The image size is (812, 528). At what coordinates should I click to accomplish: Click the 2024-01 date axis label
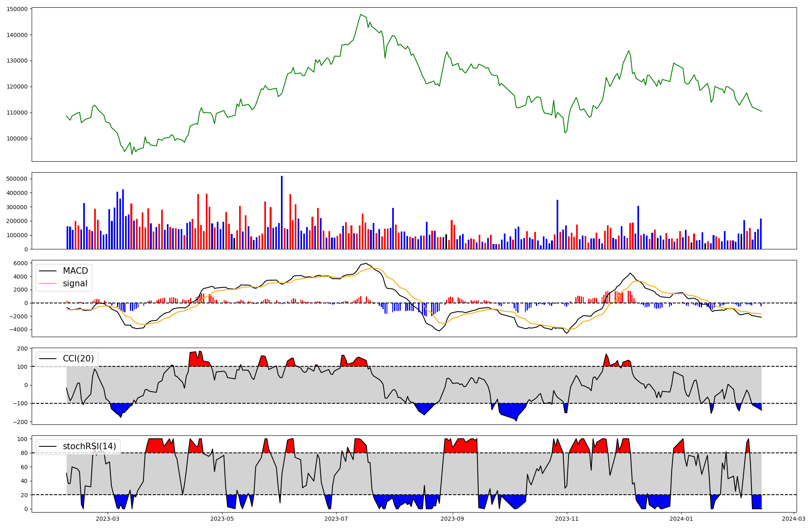click(x=681, y=518)
